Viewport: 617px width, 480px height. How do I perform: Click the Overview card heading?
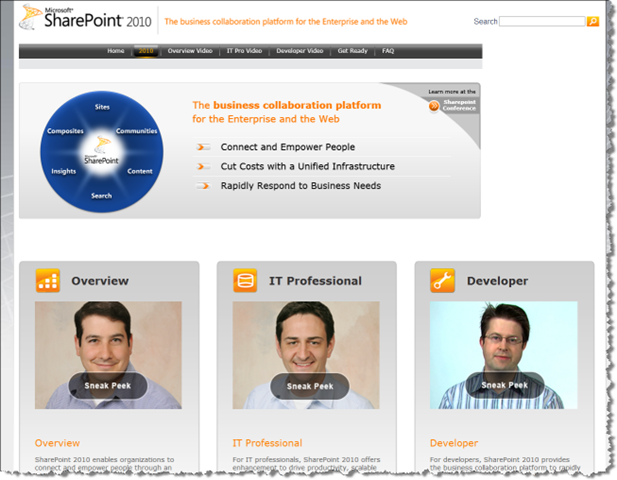tap(100, 281)
